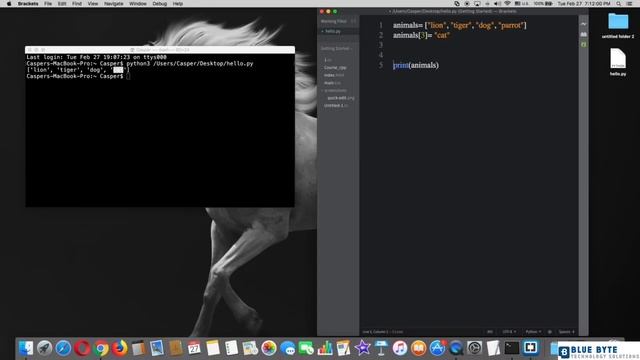This screenshot has width=640, height=360.
Task: Click line number 1 in the editor gutter
Action: pos(380,25)
